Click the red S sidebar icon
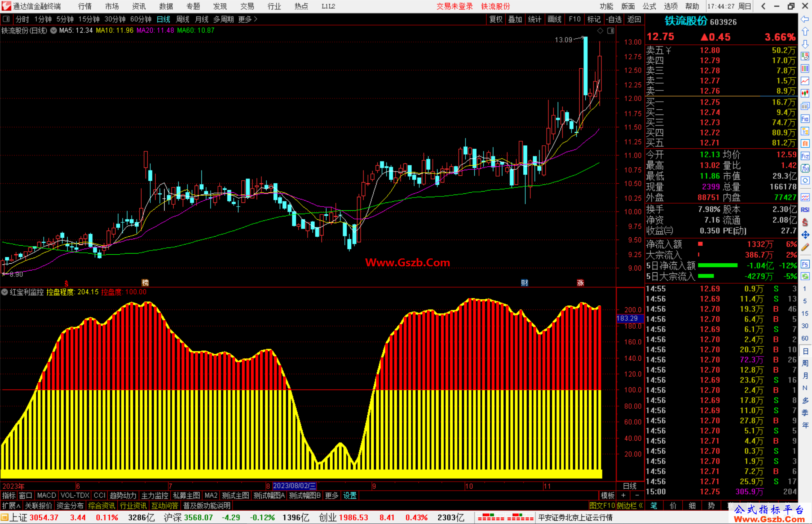The width and height of the screenshot is (812, 524). 805,222
